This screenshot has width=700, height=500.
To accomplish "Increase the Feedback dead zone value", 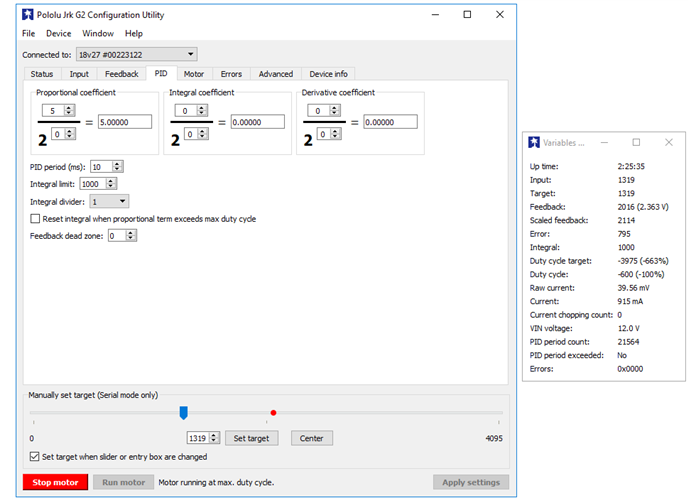I will pyautogui.click(x=131, y=233).
